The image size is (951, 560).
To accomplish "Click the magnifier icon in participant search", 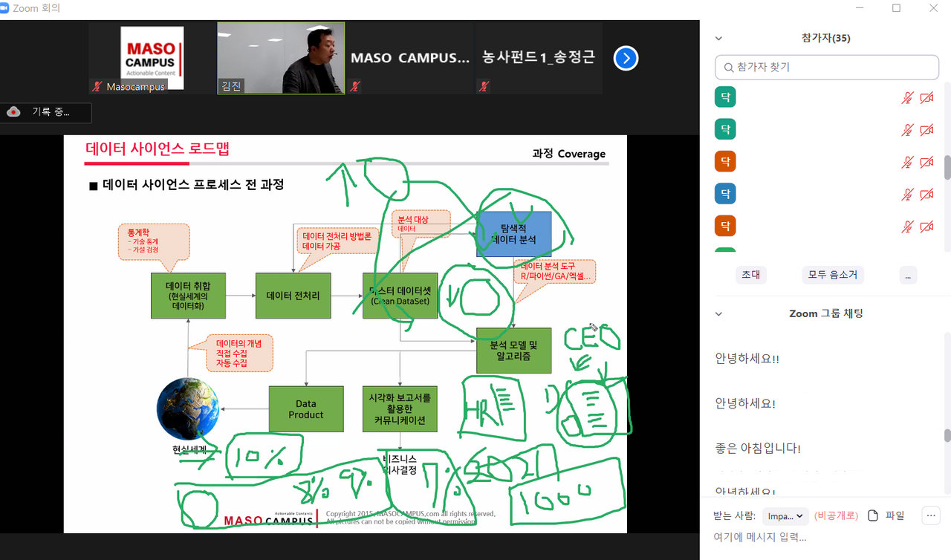I will (727, 68).
